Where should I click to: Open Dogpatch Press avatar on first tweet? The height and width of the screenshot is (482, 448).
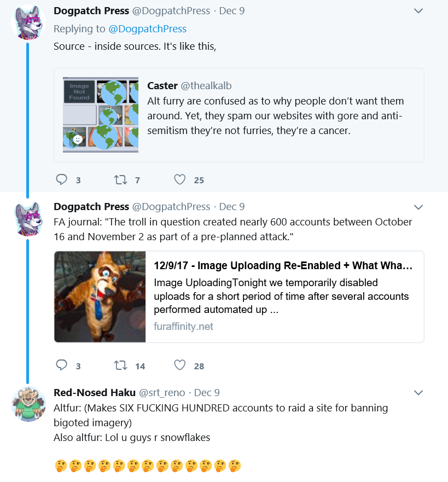(28, 22)
